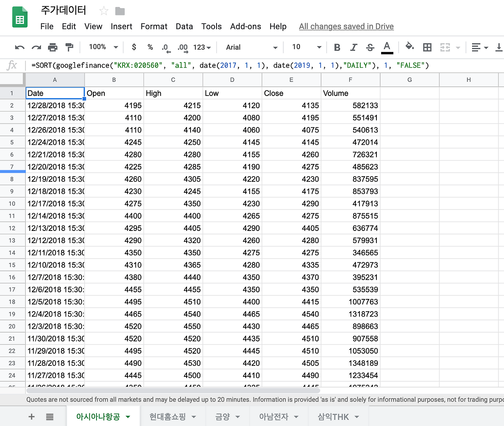
Task: Click the horizontal scrollbar
Action: click(173, 391)
